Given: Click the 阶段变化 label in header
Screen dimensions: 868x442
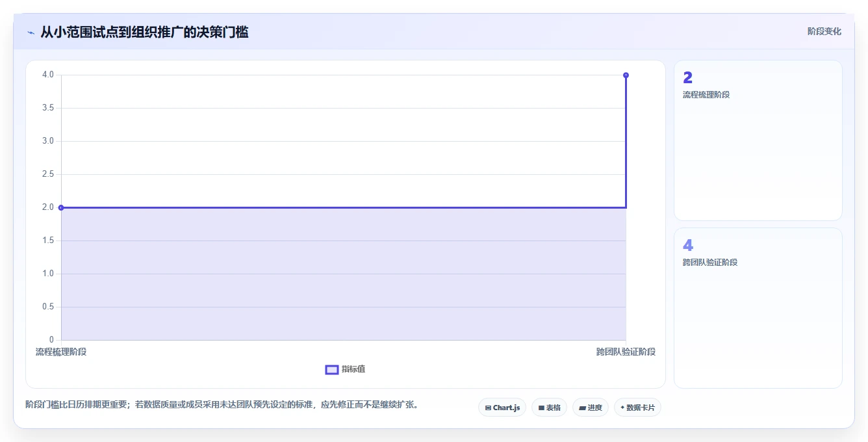Looking at the screenshot, I should (824, 31).
